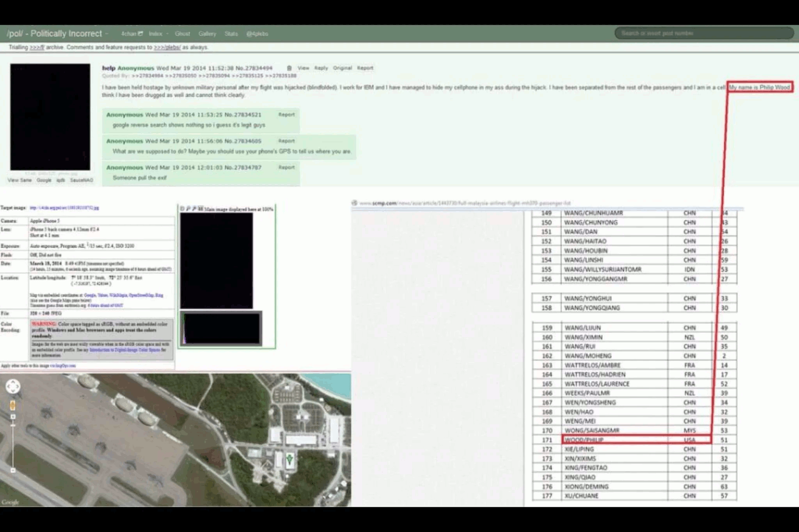Select the WEEKS/PAULMR passenger cell
Image resolution: width=799 pixels, height=532 pixels.
[x=614, y=393]
